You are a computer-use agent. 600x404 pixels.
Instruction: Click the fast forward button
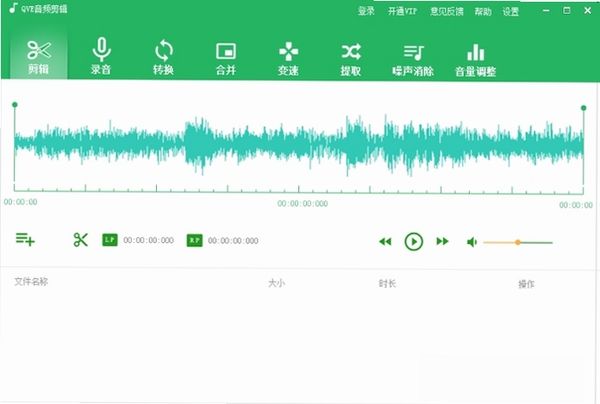[442, 241]
